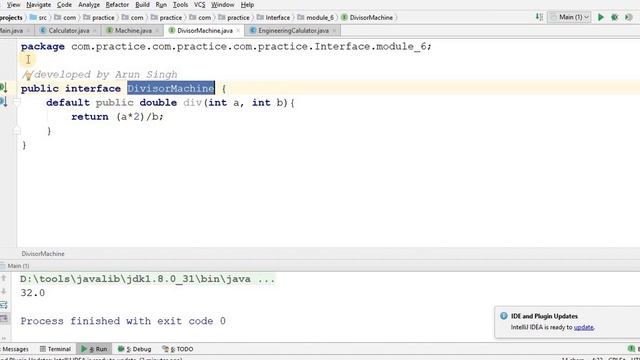
Task: Click the fold-end marker of div method
Action: pos(17,131)
